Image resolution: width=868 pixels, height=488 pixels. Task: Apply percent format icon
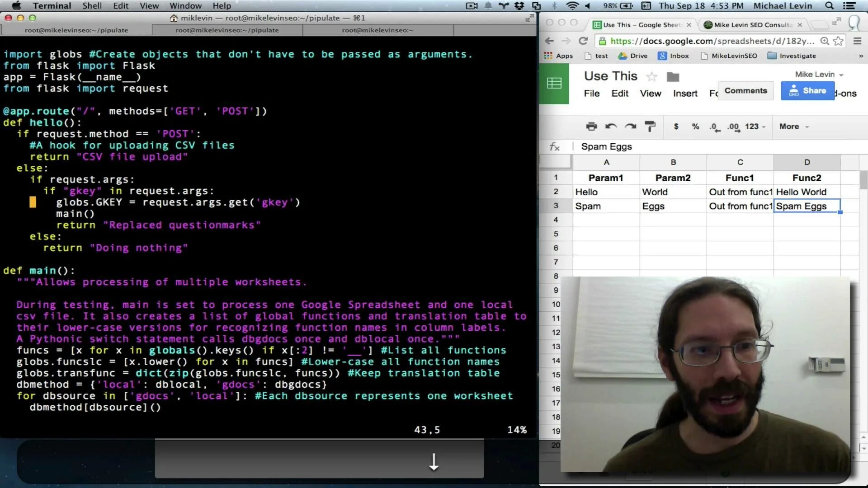coord(695,127)
